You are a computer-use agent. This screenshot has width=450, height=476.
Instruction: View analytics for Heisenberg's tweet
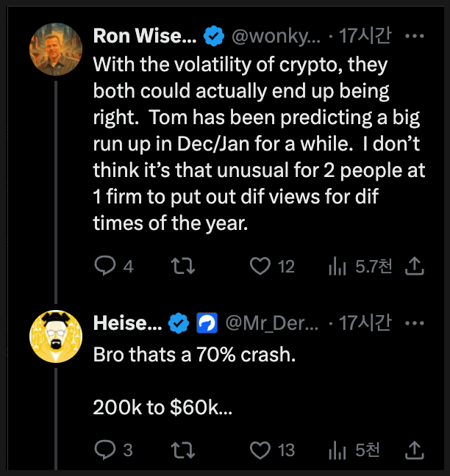click(337, 450)
